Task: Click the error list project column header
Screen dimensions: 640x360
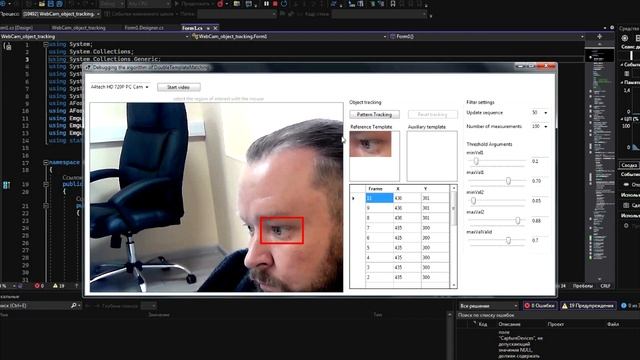Action: point(556,324)
